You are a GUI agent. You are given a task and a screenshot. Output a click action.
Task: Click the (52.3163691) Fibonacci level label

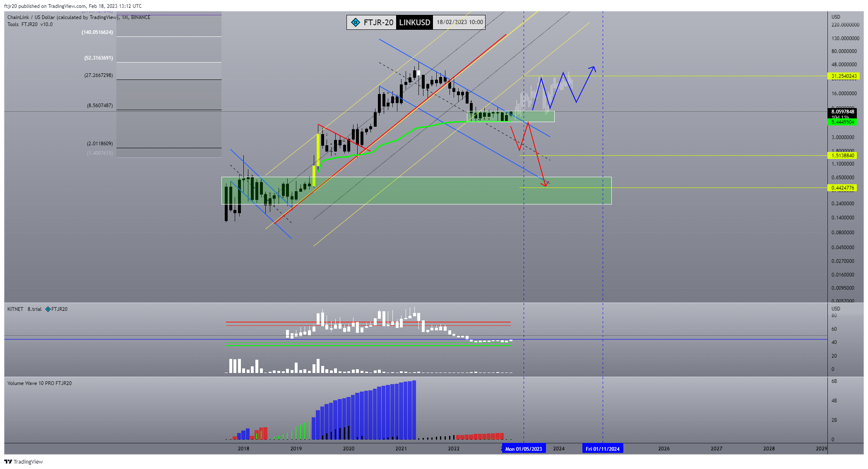(99, 58)
